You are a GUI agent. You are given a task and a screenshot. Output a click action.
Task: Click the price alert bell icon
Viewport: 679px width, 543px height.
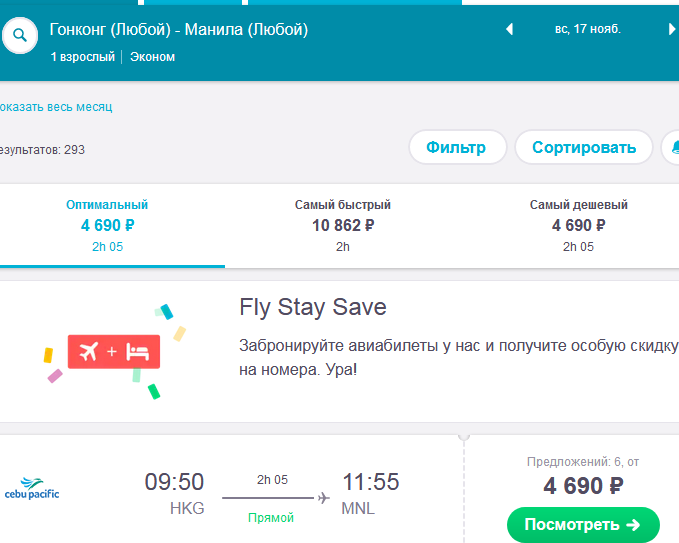(673, 147)
